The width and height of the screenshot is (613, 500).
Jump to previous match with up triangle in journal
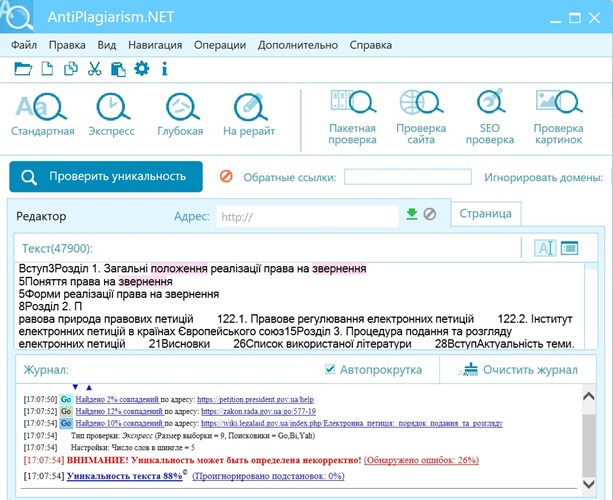pyautogui.click(x=89, y=387)
